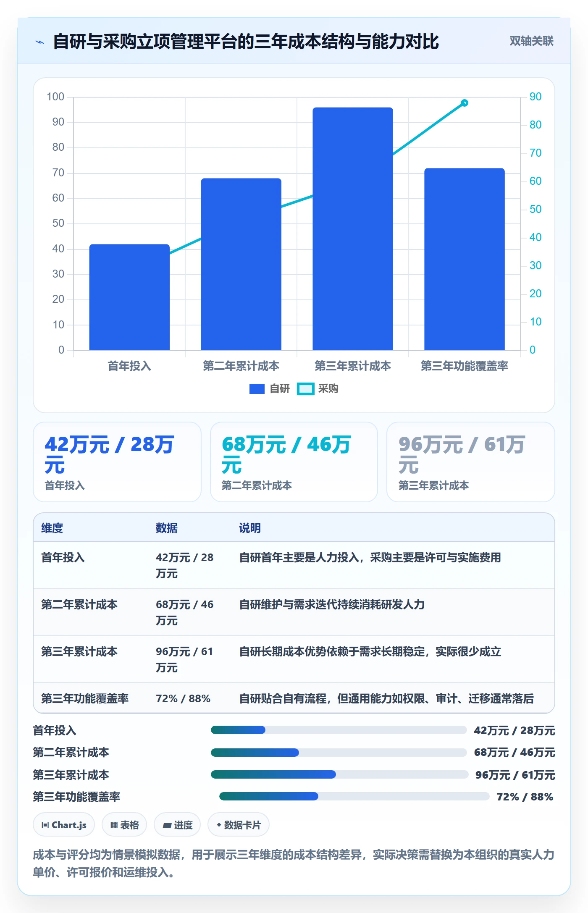Click the 数据 column header
Image resolution: width=588 pixels, height=913 pixels.
pyautogui.click(x=166, y=528)
